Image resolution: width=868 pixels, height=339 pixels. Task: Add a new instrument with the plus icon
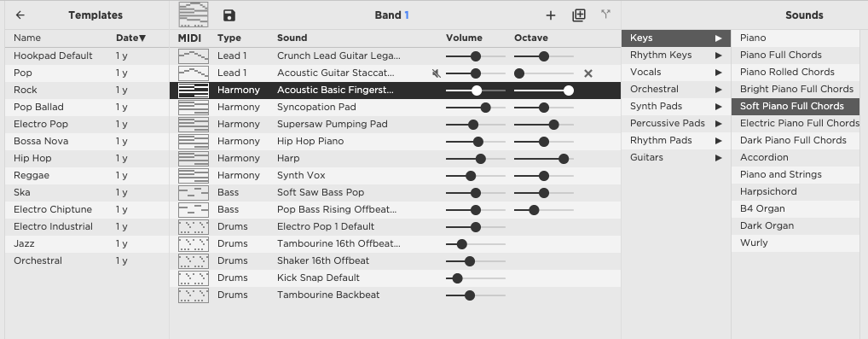pos(550,15)
